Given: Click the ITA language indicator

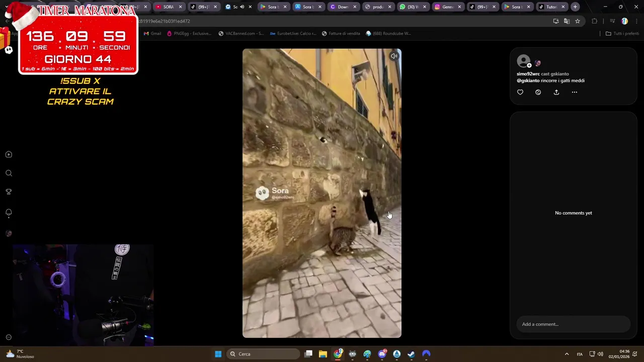Looking at the screenshot, I should click(x=580, y=354).
